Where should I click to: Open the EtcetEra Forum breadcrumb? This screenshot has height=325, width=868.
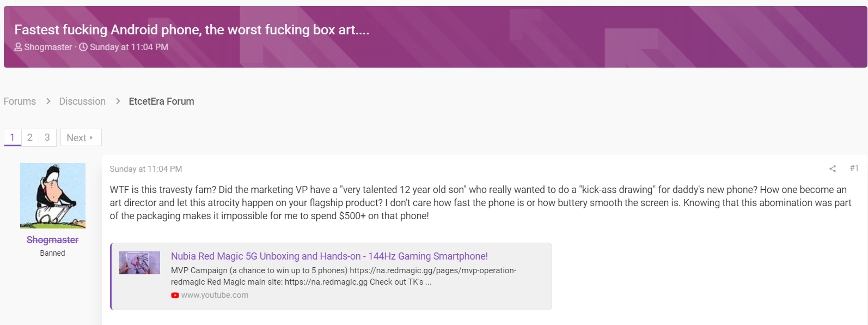pyautogui.click(x=161, y=101)
